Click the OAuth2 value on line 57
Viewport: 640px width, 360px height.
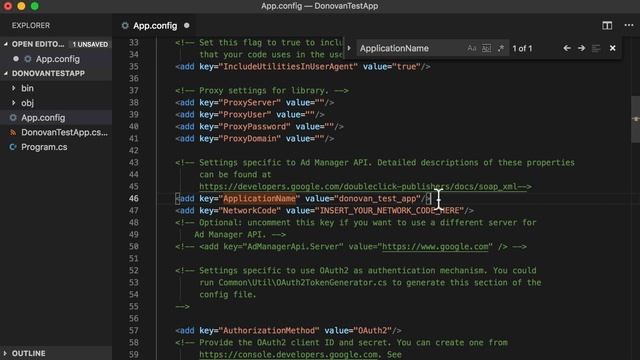(x=372, y=331)
